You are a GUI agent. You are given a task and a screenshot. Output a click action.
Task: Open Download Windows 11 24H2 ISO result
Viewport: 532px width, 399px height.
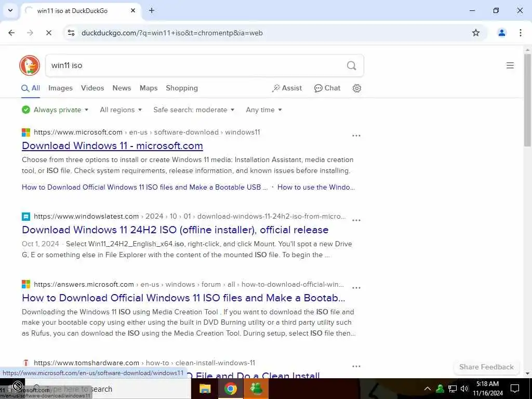click(175, 230)
